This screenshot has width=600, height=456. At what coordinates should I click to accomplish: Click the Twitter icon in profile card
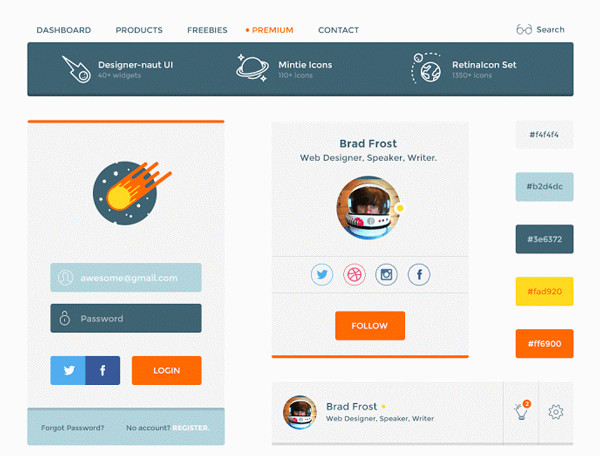click(322, 274)
